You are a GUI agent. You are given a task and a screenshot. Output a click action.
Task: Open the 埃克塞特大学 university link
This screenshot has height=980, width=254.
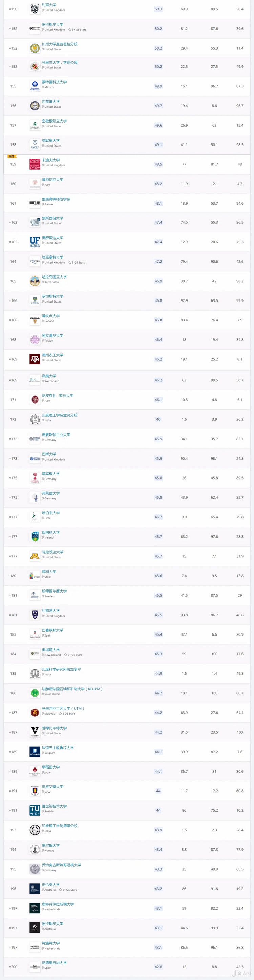[52, 257]
